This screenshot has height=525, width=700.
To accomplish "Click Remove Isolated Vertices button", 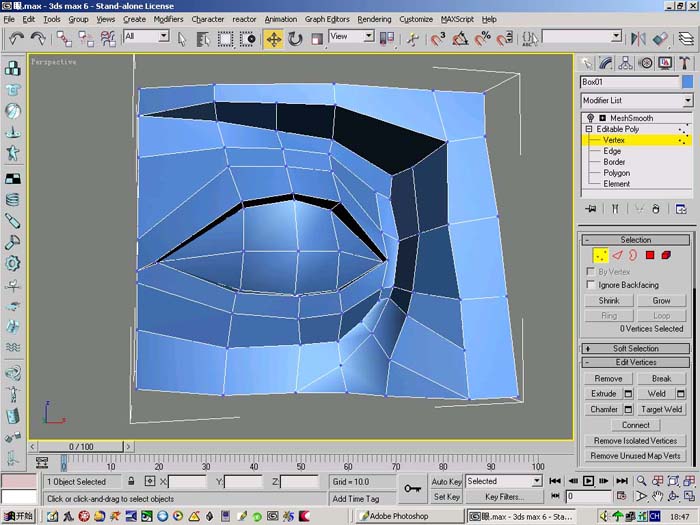I will tap(635, 441).
